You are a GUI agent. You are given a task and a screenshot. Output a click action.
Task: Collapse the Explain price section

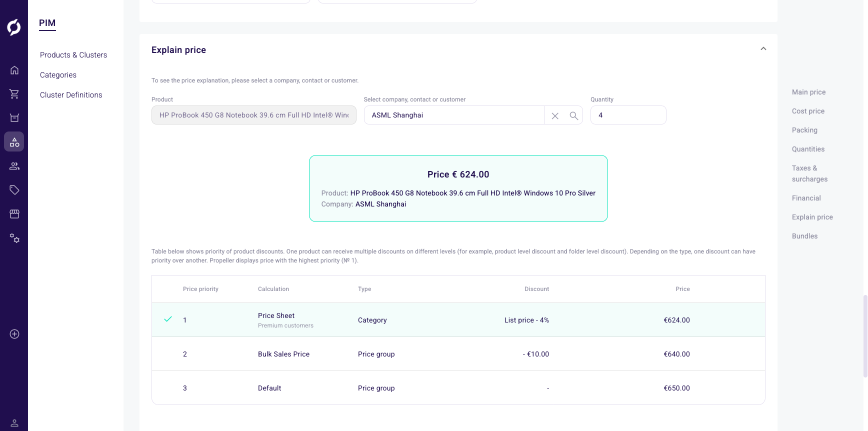[x=763, y=48]
